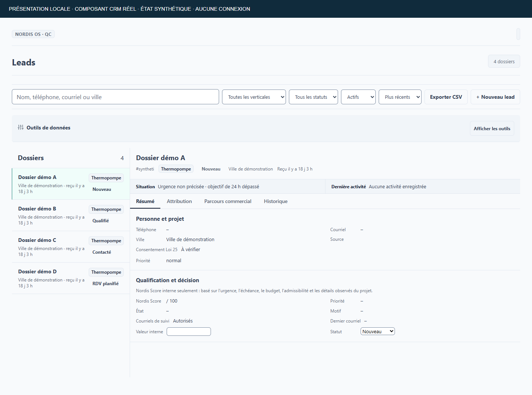532x395 pixels.
Task: Click the Thermopompe tag on Dossier démo B
Action: 106,209
